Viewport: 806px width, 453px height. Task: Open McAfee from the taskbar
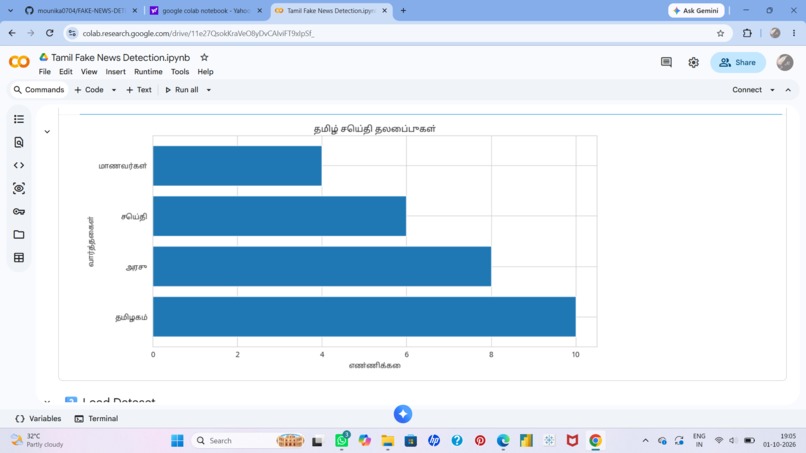(x=572, y=441)
